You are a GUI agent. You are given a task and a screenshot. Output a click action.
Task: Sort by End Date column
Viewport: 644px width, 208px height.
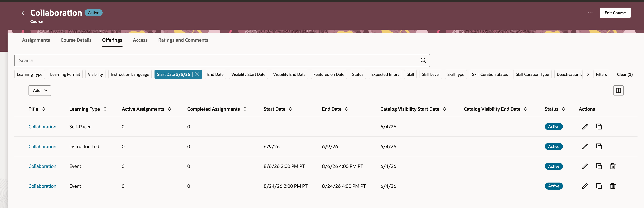[347, 109]
